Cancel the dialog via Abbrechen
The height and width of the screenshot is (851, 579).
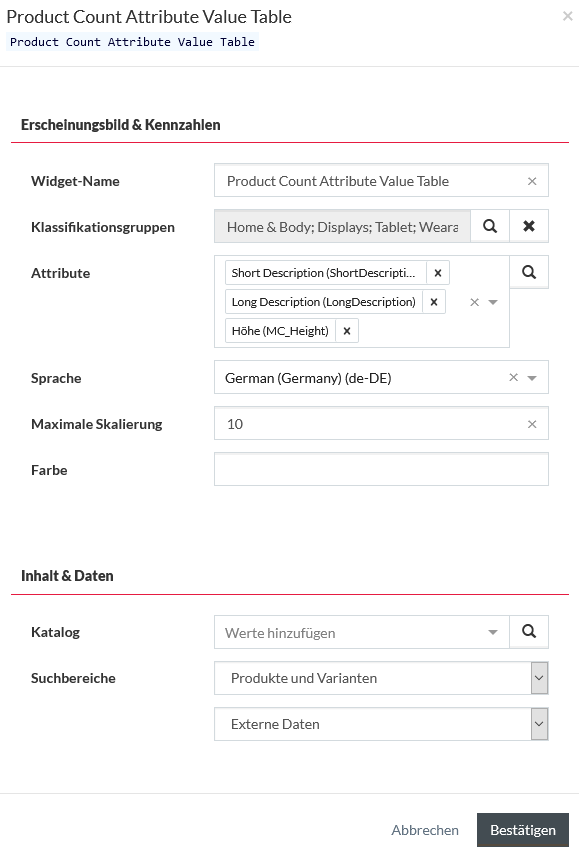point(425,830)
